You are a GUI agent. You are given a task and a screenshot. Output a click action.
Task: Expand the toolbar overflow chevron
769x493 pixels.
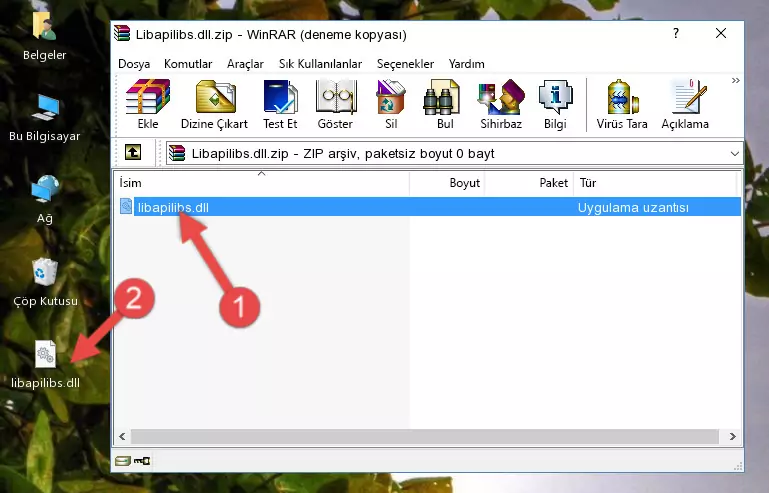pyautogui.click(x=735, y=81)
